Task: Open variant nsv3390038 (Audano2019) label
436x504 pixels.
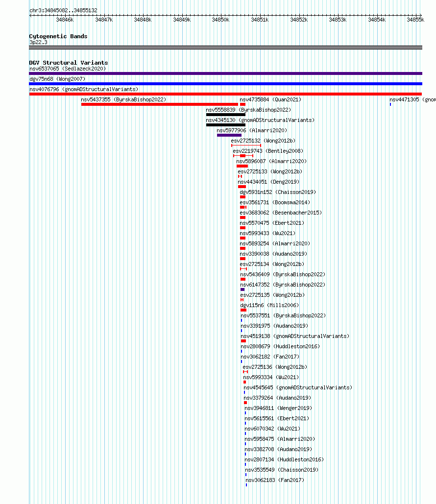Action: pyautogui.click(x=273, y=254)
